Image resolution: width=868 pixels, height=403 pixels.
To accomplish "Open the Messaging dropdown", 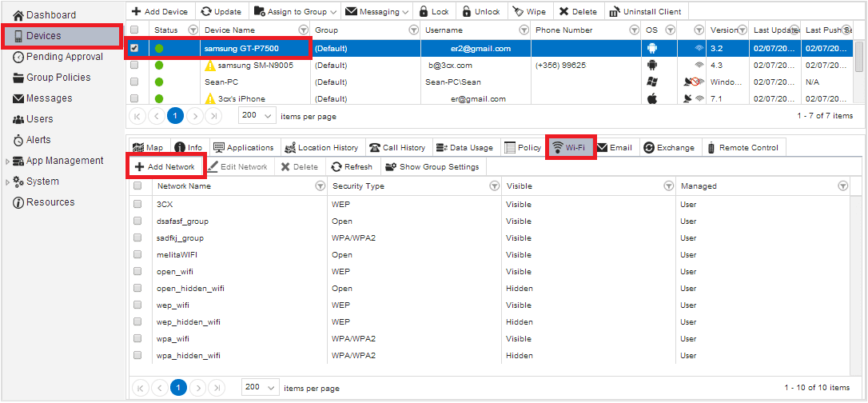I will (x=377, y=12).
